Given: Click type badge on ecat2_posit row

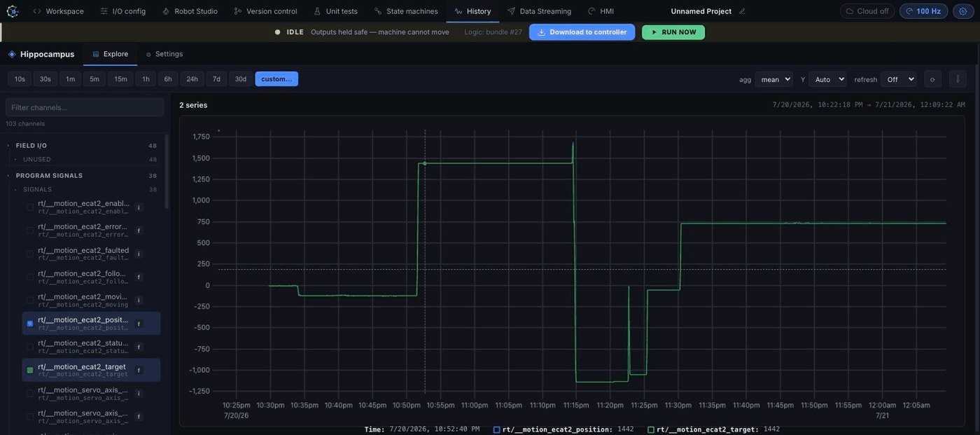Looking at the screenshot, I should pos(139,324).
